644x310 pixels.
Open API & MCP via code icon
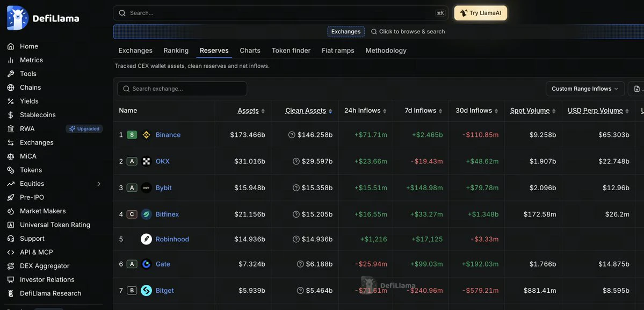tap(11, 253)
